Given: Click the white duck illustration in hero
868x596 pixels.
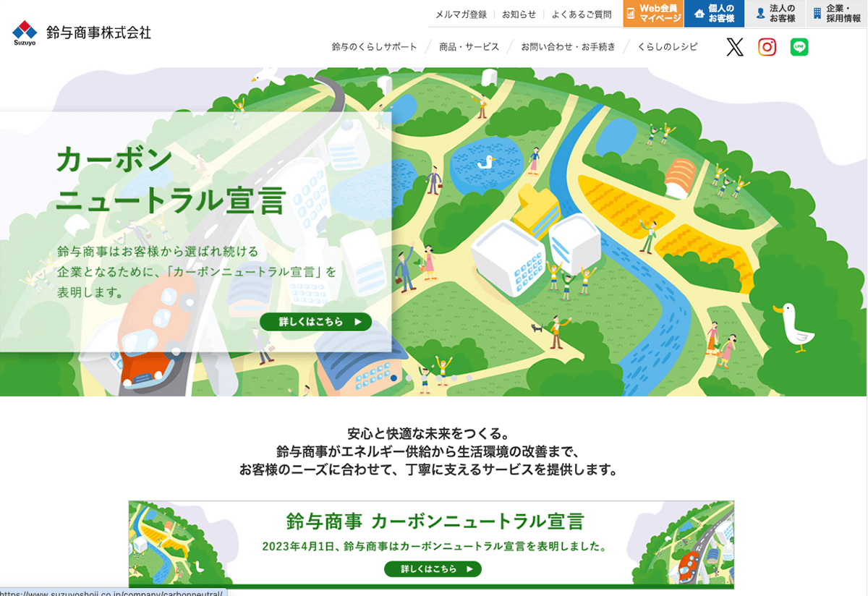Looking at the screenshot, I should (792, 327).
